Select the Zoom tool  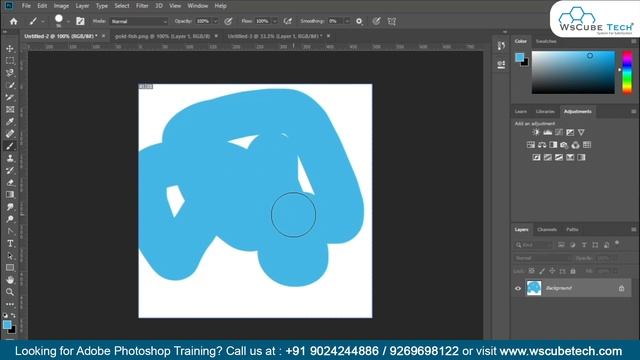tap(10, 292)
